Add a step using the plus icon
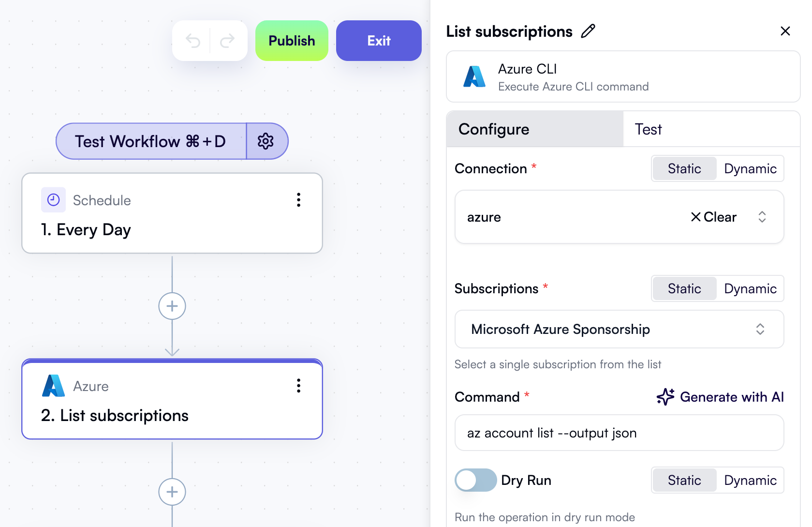Screen dimensions: 812x527 (x=172, y=306)
